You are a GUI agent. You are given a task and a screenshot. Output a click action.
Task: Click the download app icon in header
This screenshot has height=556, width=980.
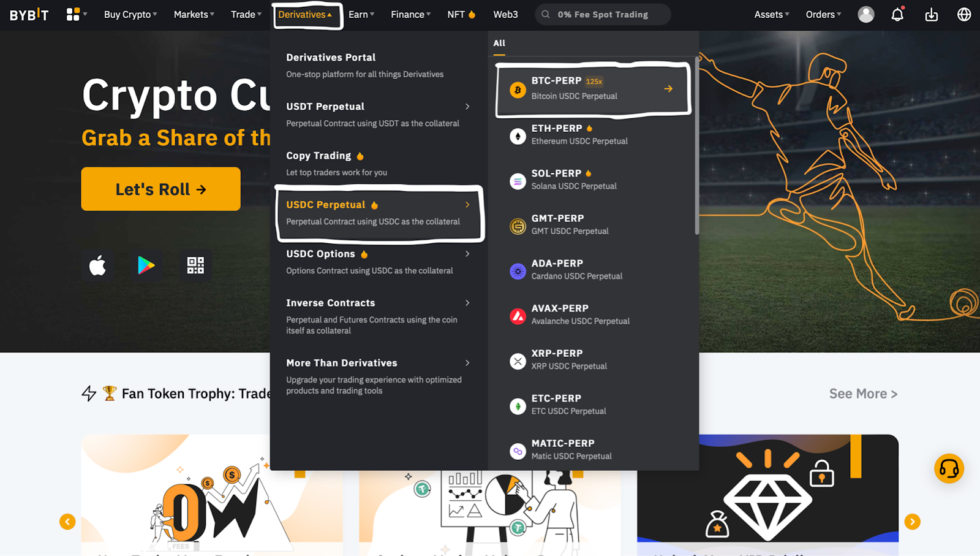click(931, 14)
